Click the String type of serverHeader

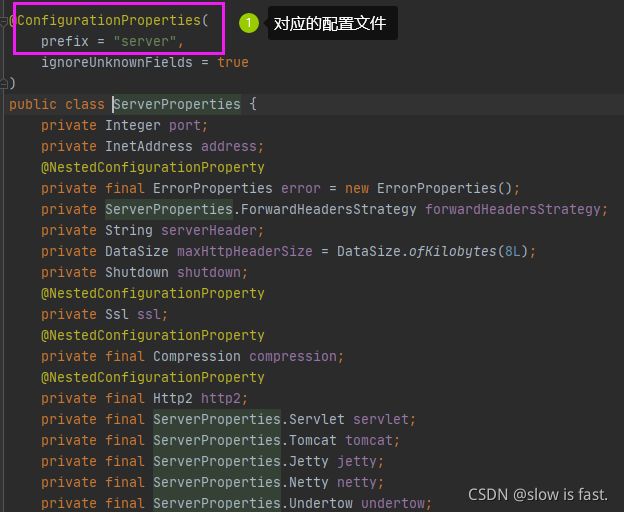(x=129, y=230)
